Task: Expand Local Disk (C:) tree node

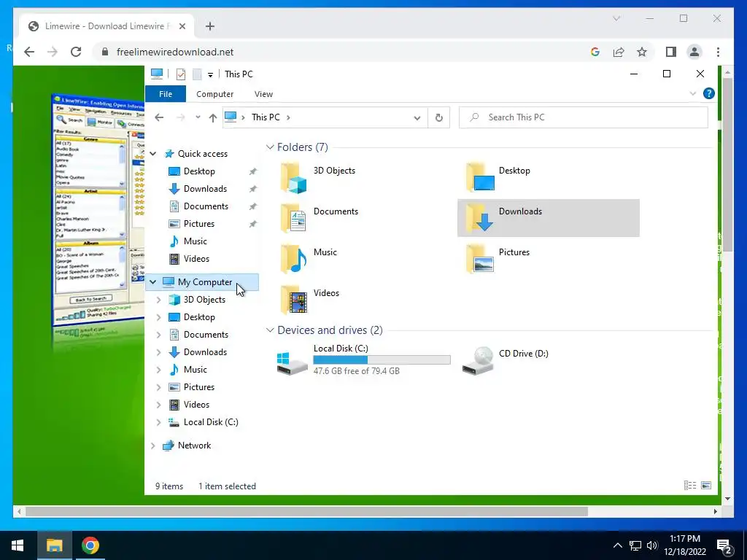Action: [158, 422]
